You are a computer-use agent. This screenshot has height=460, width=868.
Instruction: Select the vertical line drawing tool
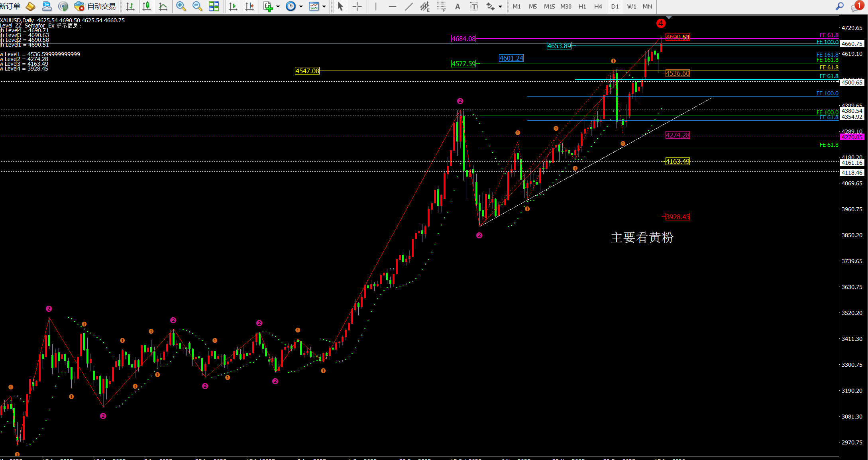[375, 6]
